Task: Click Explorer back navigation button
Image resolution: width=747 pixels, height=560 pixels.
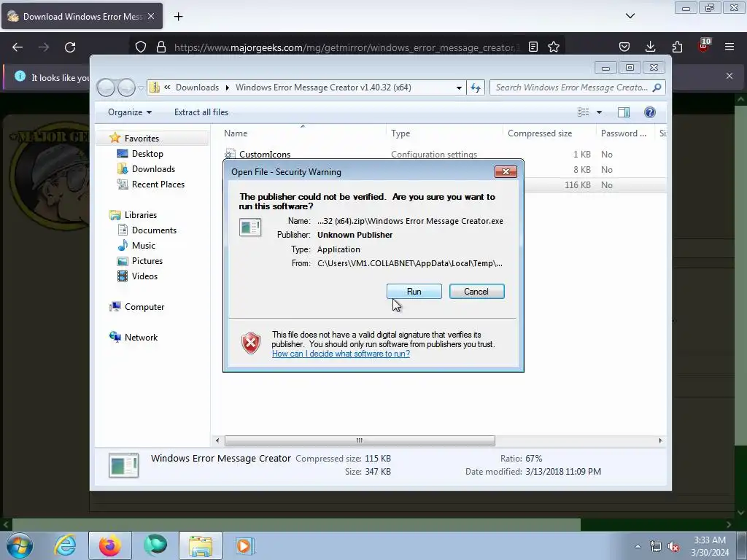Action: pyautogui.click(x=106, y=87)
